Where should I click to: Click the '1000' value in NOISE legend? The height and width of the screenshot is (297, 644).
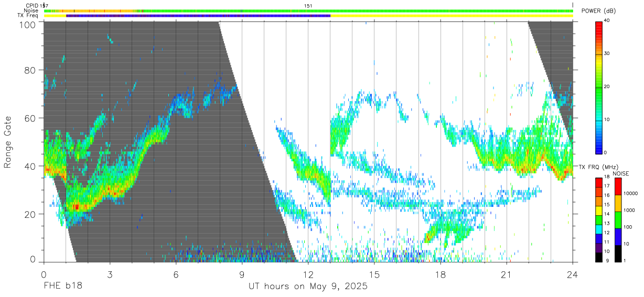coord(629,210)
